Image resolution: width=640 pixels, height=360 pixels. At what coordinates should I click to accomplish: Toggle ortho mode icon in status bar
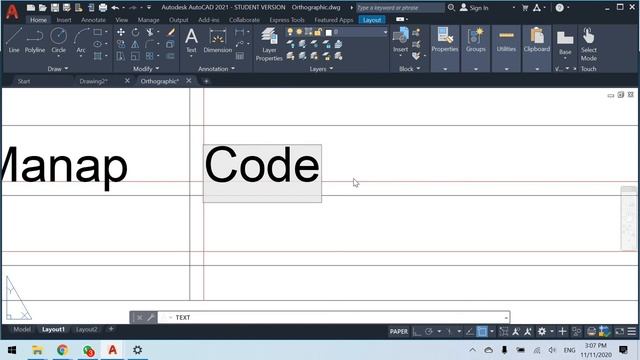click(417, 331)
